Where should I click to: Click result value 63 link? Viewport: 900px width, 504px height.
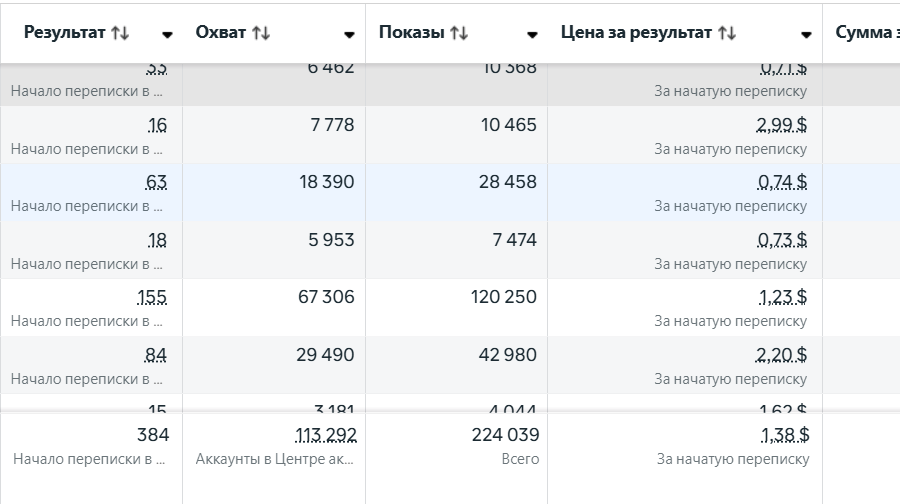[x=157, y=182]
